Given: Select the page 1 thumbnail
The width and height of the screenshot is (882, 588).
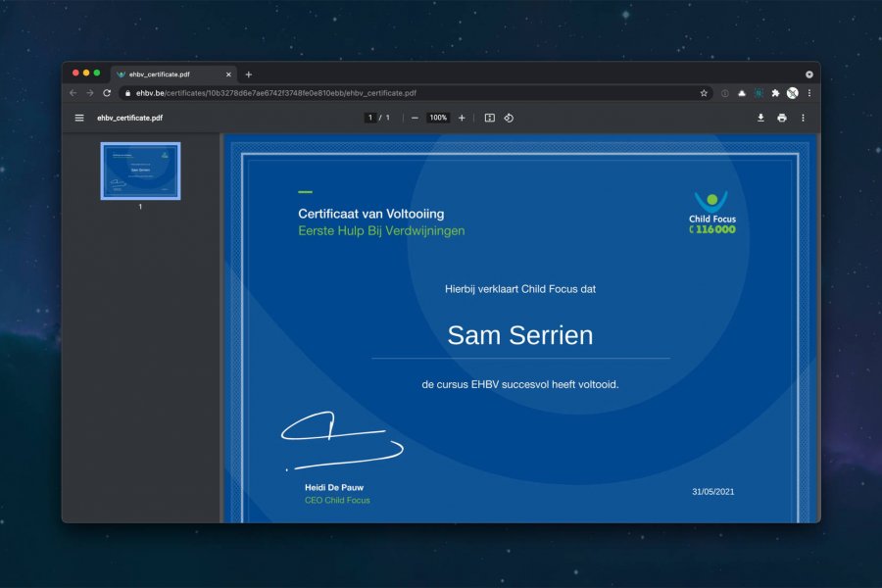Looking at the screenshot, I should (x=140, y=171).
